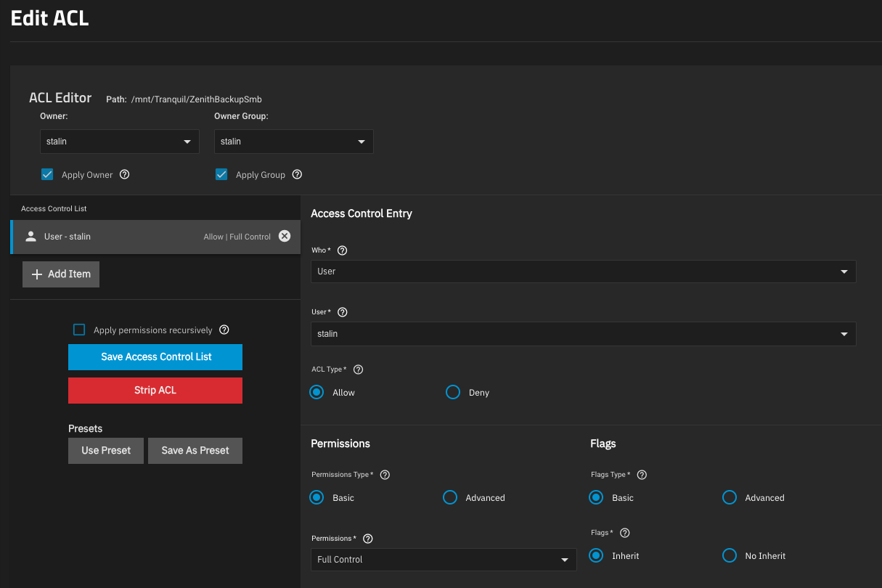Image resolution: width=882 pixels, height=588 pixels.
Task: Remove the User - stalin ACL entry
Action: click(x=285, y=236)
